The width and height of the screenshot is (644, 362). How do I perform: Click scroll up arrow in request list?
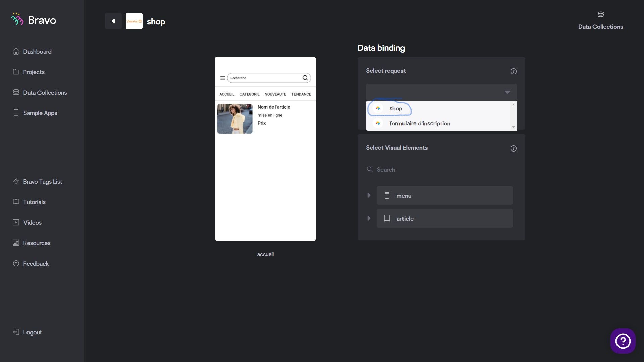pos(513,105)
